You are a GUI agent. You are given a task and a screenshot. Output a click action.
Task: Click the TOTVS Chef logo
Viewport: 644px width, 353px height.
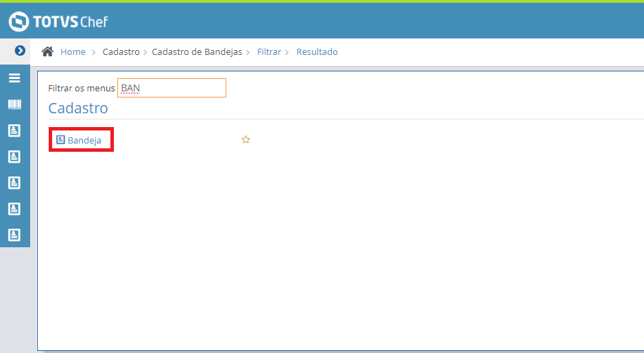click(58, 21)
